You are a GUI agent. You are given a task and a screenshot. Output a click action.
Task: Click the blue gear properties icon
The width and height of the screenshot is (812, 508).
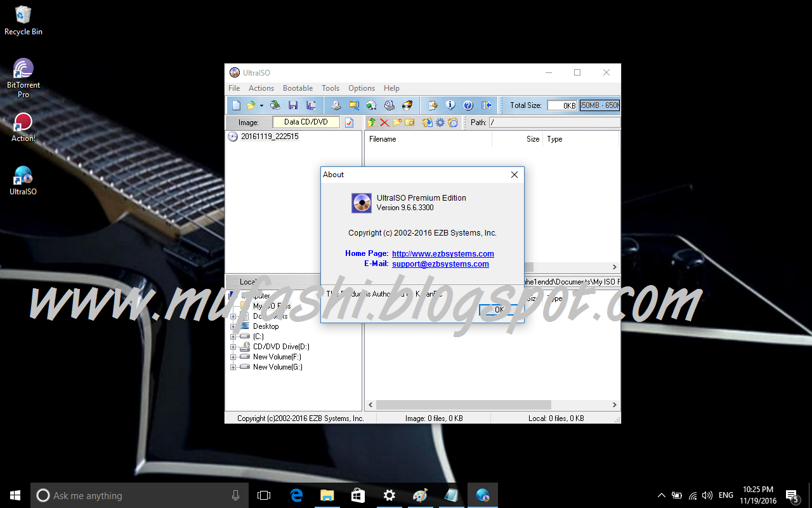point(440,123)
